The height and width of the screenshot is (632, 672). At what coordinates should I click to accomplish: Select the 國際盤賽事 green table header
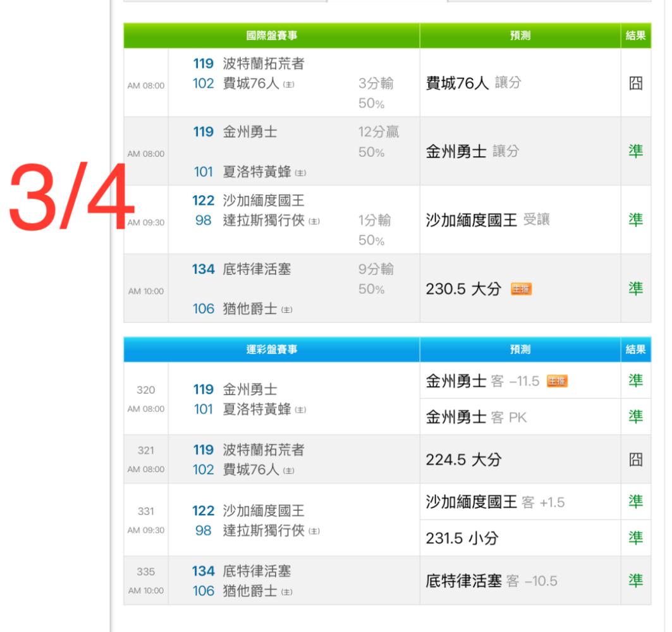tap(272, 35)
